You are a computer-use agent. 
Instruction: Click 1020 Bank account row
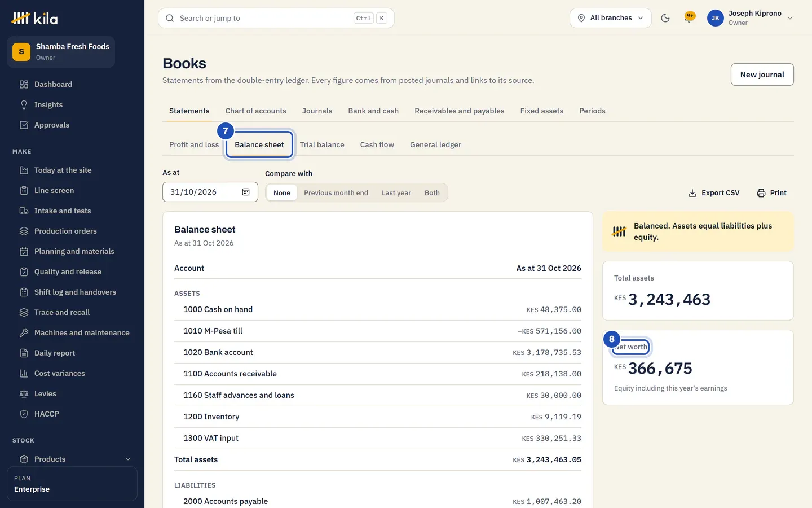[378, 353]
